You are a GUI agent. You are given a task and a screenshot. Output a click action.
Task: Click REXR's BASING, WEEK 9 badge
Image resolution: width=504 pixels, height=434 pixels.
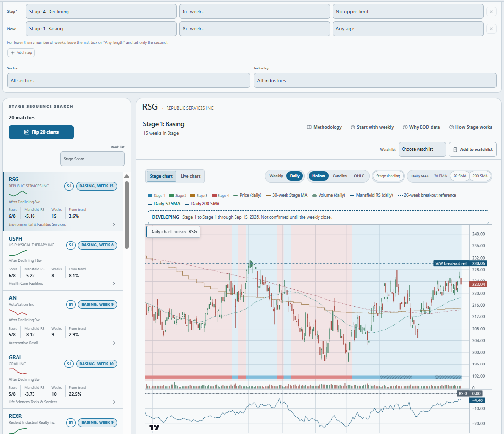pyautogui.click(x=98, y=423)
